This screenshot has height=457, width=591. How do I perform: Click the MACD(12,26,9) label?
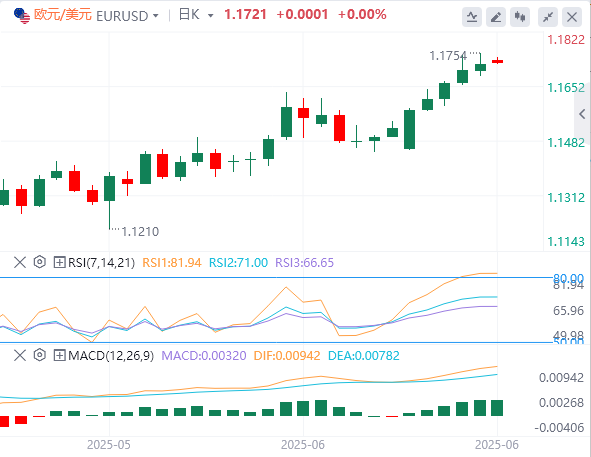111,356
